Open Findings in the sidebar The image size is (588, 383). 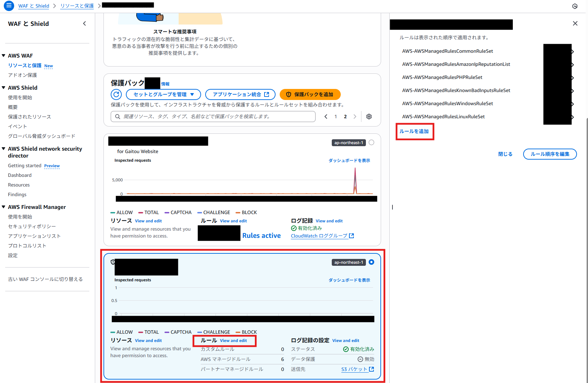(17, 195)
